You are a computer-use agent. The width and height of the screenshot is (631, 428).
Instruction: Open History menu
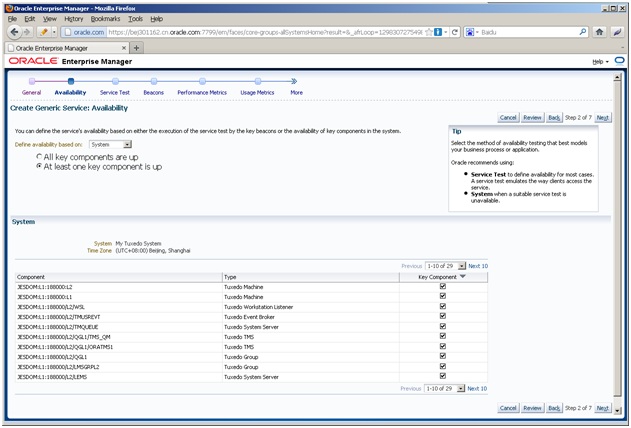(74, 19)
